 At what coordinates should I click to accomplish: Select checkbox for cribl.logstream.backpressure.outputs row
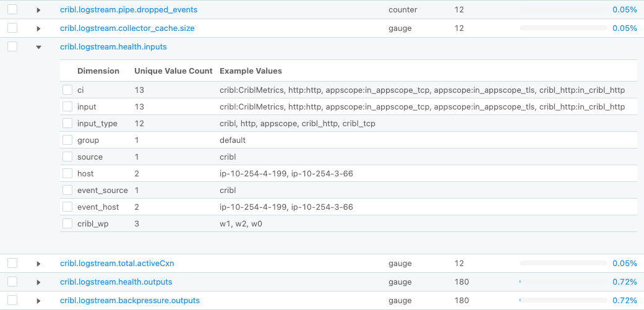click(12, 300)
